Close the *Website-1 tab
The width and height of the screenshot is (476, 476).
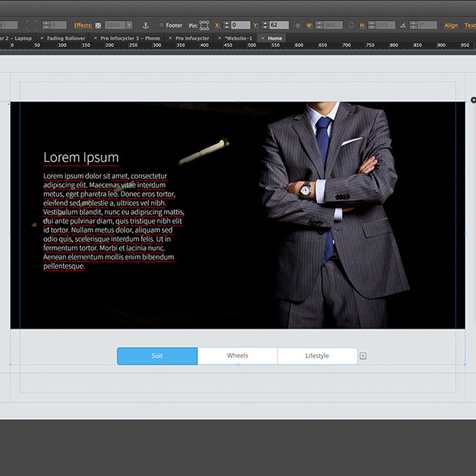(220, 38)
